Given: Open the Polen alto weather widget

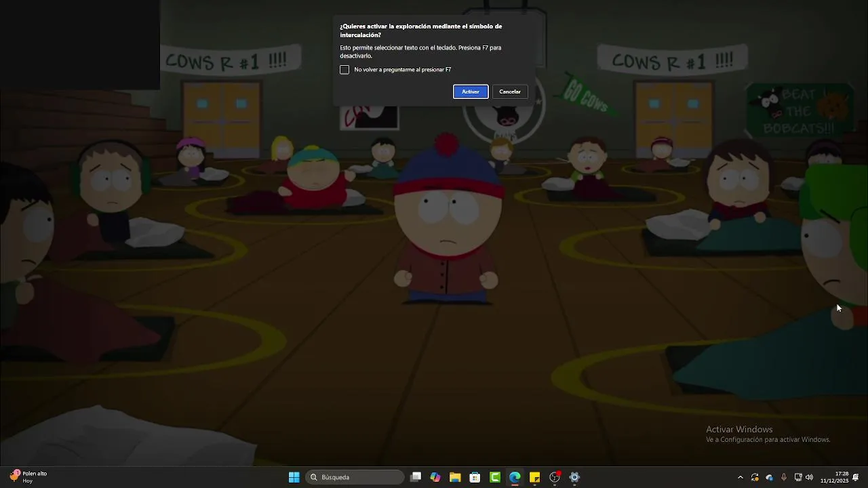Looking at the screenshot, I should [28, 477].
